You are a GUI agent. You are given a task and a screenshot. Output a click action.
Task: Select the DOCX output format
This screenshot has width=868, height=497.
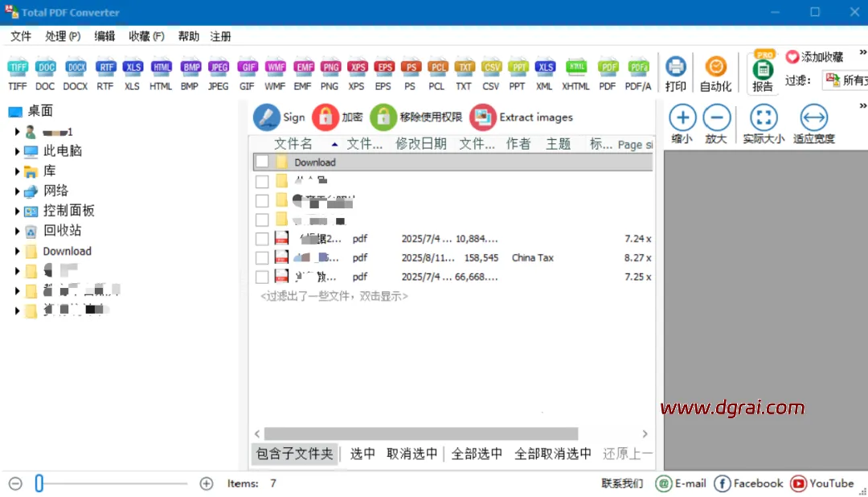(x=76, y=74)
